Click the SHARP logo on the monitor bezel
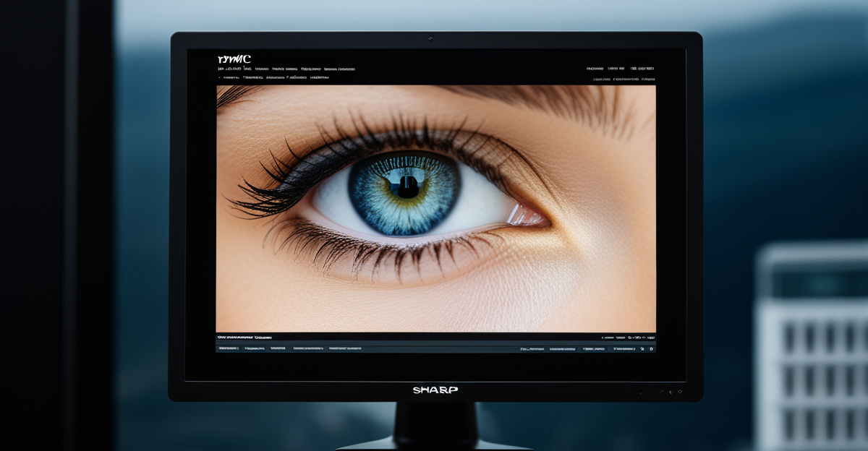868x451 pixels. click(435, 390)
